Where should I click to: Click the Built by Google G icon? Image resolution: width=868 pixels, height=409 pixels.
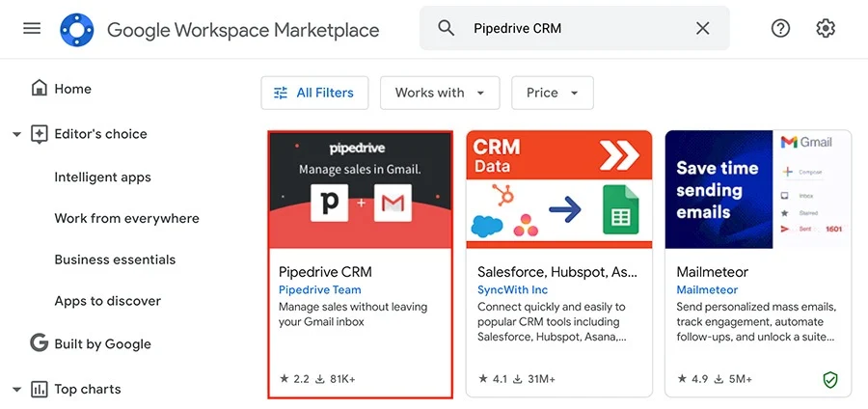coord(39,343)
